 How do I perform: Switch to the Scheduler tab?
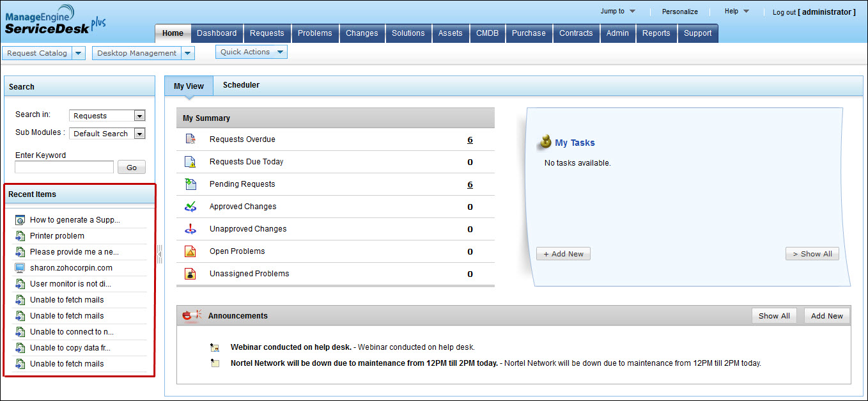pos(241,85)
